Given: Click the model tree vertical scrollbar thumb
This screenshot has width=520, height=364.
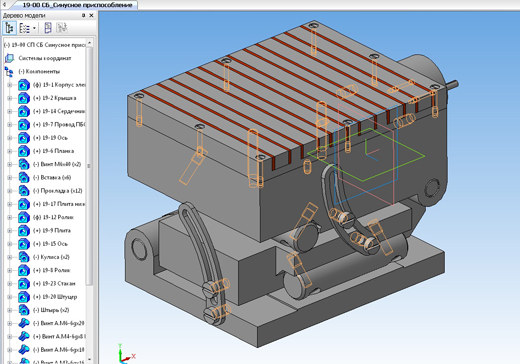Looking at the screenshot, I should coord(89,166).
